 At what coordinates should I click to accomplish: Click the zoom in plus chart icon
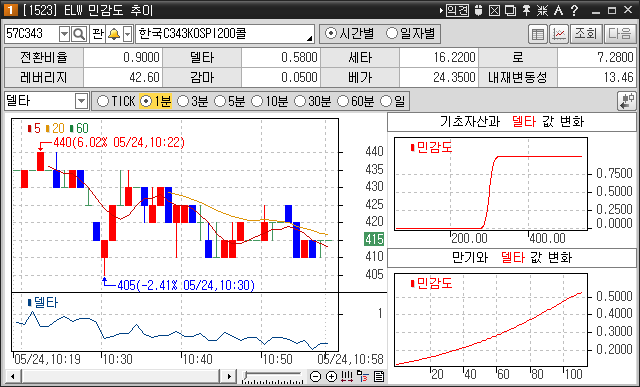click(331, 376)
